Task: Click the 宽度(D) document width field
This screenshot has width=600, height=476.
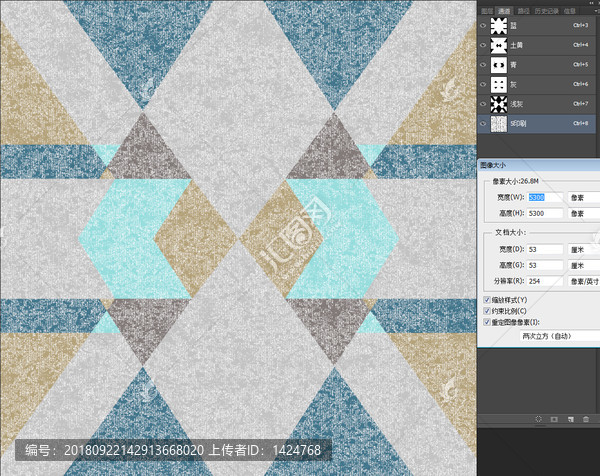Action: pos(545,249)
